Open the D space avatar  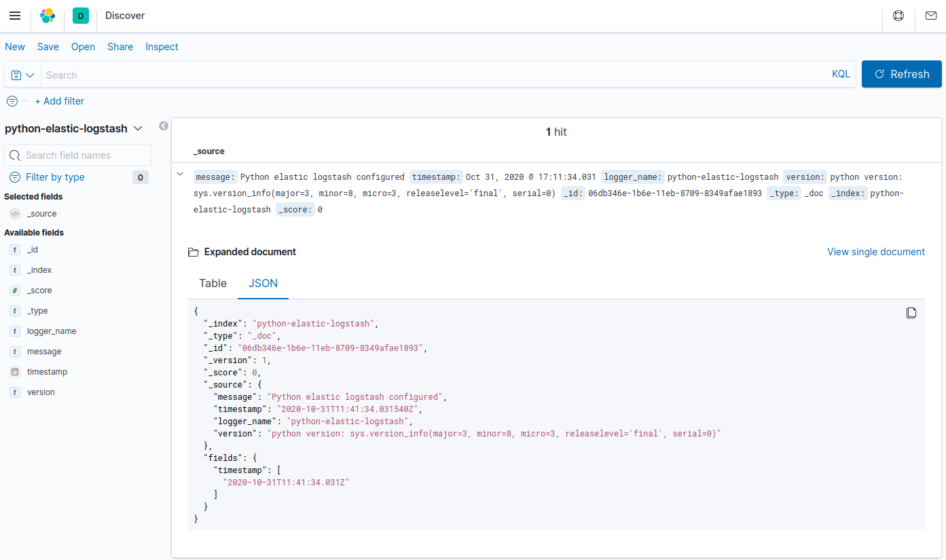tap(81, 16)
